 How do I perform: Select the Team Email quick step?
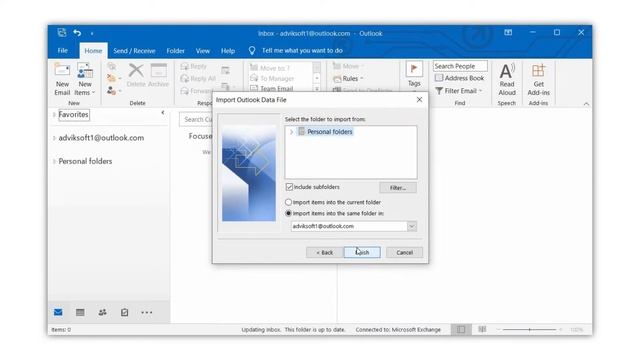pyautogui.click(x=272, y=89)
